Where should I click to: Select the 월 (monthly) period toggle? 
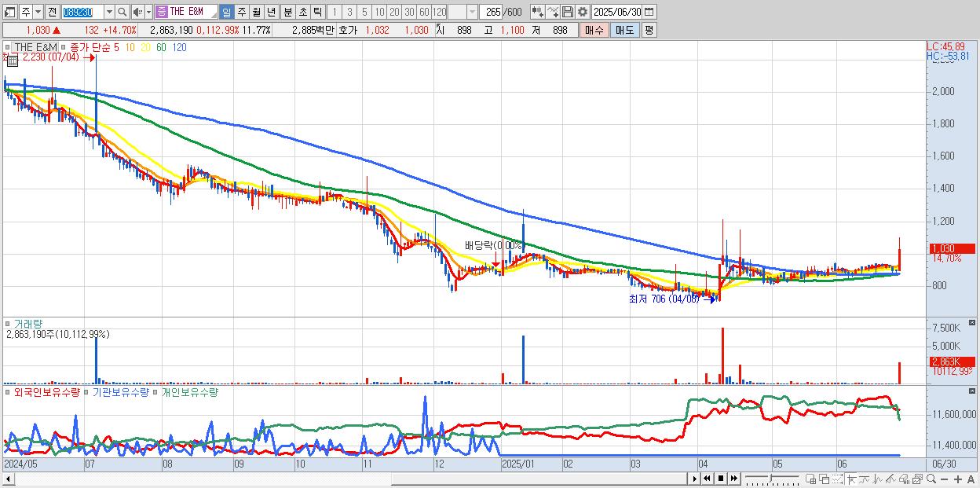coord(256,12)
